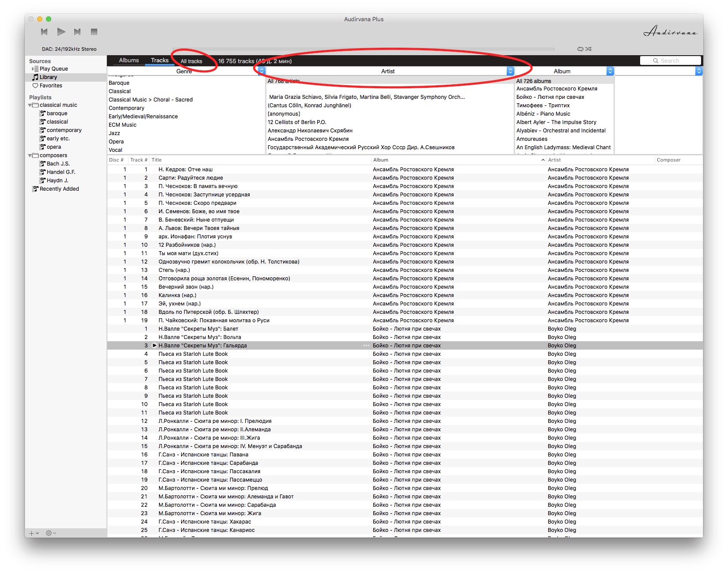728x573 pixels.
Task: Skip to the previous track
Action: pos(44,32)
